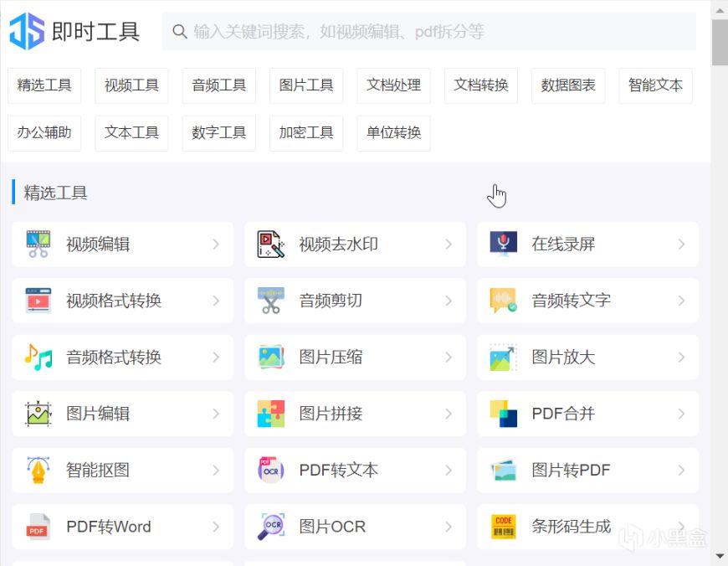Switch to the 图片工具 category tab
The height and width of the screenshot is (566, 728).
(306, 85)
